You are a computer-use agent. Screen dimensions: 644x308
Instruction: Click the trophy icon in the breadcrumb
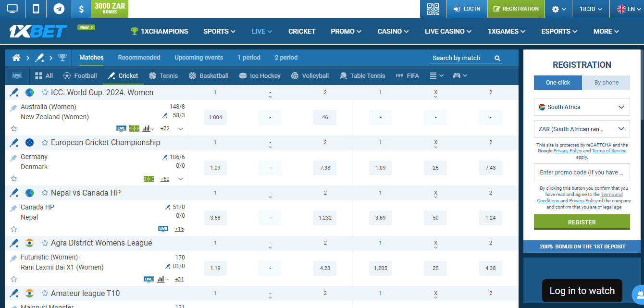pos(62,58)
